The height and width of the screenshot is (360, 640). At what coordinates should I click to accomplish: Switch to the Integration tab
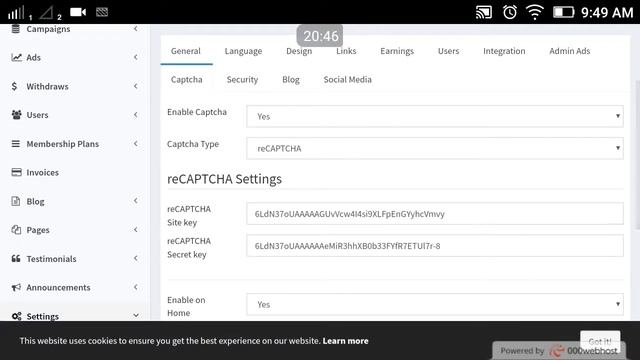(504, 51)
